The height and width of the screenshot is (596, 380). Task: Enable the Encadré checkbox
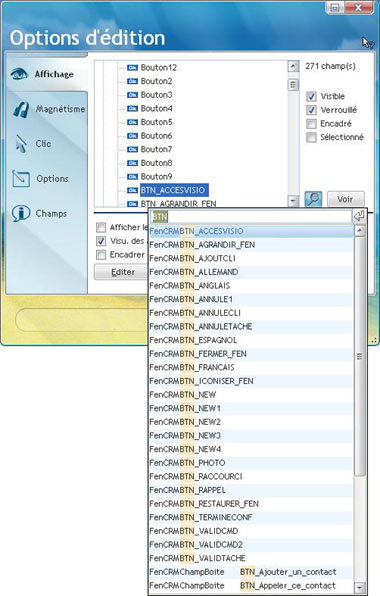[311, 124]
